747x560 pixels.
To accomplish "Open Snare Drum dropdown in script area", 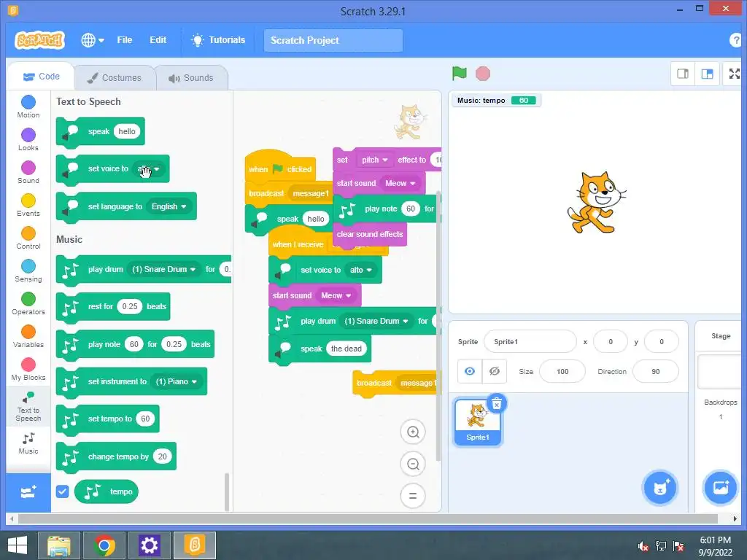I will (x=376, y=321).
